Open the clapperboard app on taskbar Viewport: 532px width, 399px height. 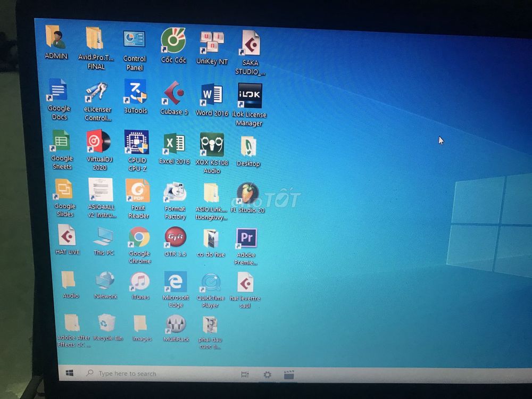[x=289, y=375]
